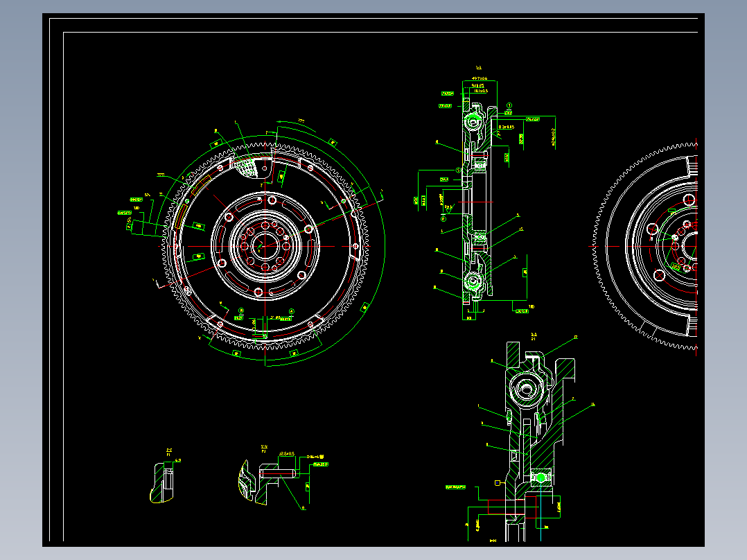Viewport: 747px width, 560px height.
Task: Select the 12.5±0.5 dimension over the pin detail
Action: click(x=287, y=454)
